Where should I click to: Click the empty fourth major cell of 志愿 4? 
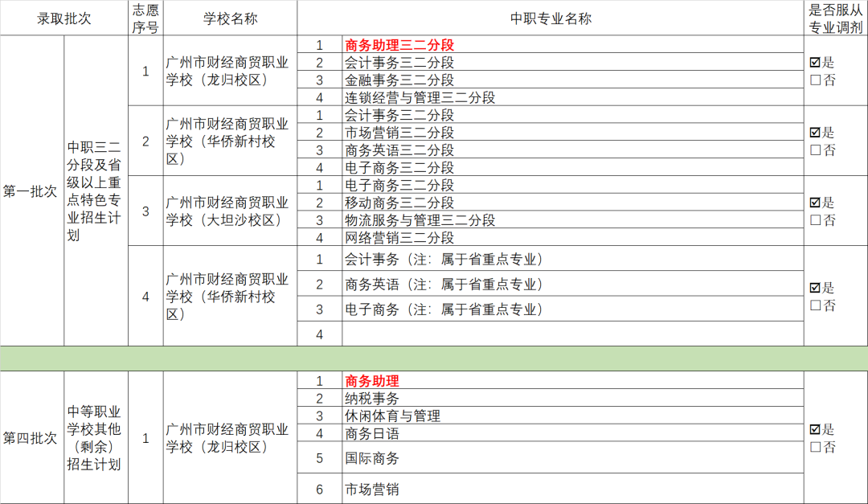[x=572, y=334]
